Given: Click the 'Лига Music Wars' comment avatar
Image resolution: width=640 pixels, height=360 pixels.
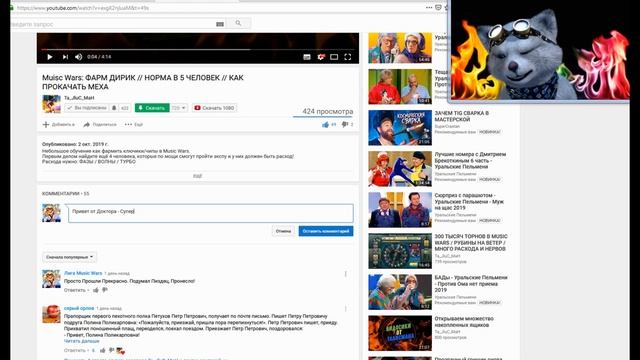Looking at the screenshot, I should click(x=51, y=279).
